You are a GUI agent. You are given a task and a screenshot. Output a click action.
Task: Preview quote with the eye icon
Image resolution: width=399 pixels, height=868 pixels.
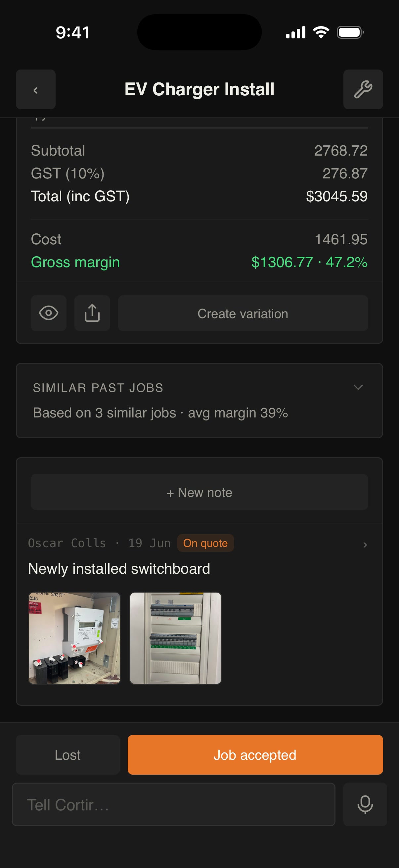tap(49, 313)
